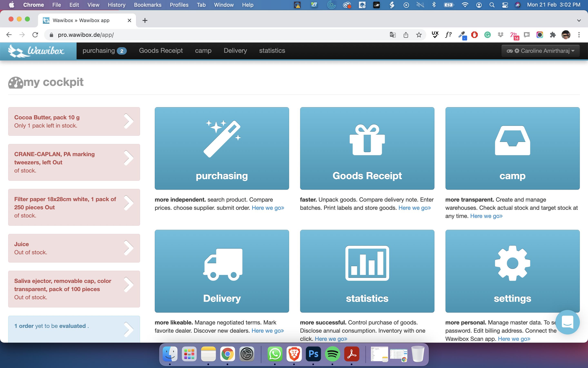Open WhatsApp from the Dock
The image size is (588, 368).
(x=275, y=354)
